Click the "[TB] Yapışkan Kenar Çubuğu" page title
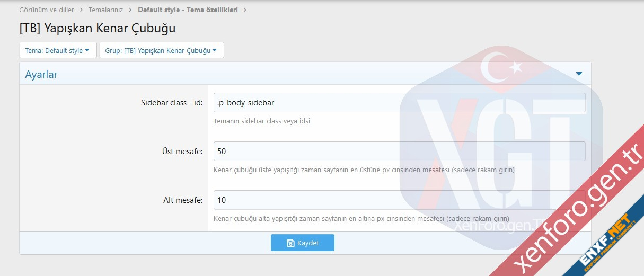644x276 pixels. [x=97, y=28]
